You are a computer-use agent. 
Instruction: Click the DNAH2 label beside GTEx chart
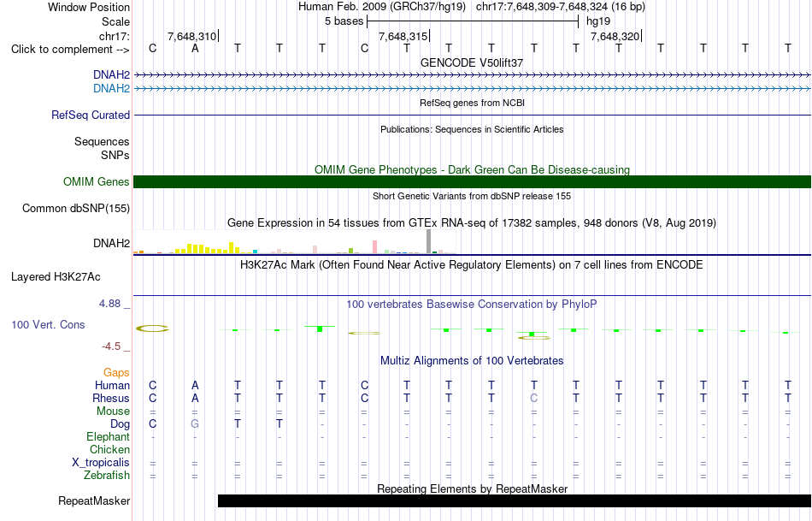coord(111,243)
